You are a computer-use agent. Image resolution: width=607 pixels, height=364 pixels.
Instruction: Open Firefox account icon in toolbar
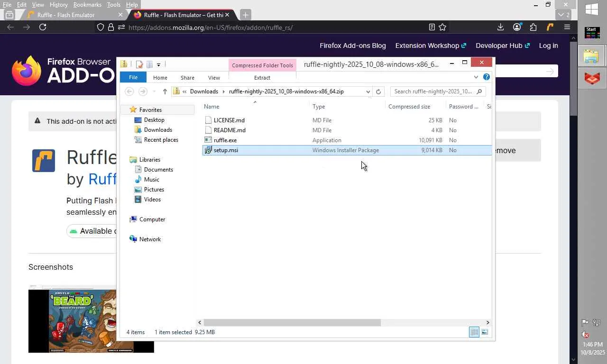(x=517, y=27)
